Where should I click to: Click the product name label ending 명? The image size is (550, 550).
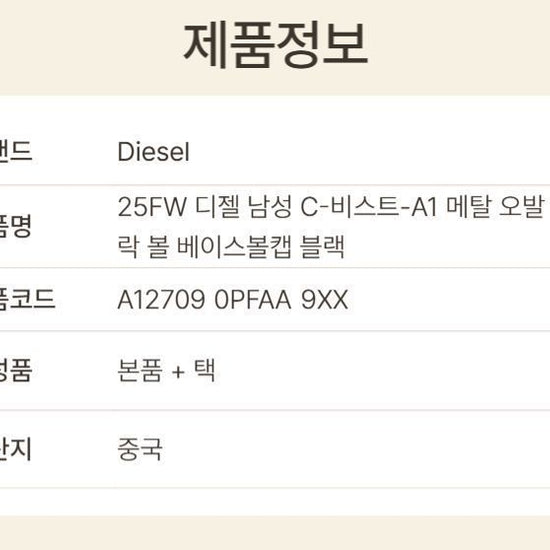click(16, 226)
